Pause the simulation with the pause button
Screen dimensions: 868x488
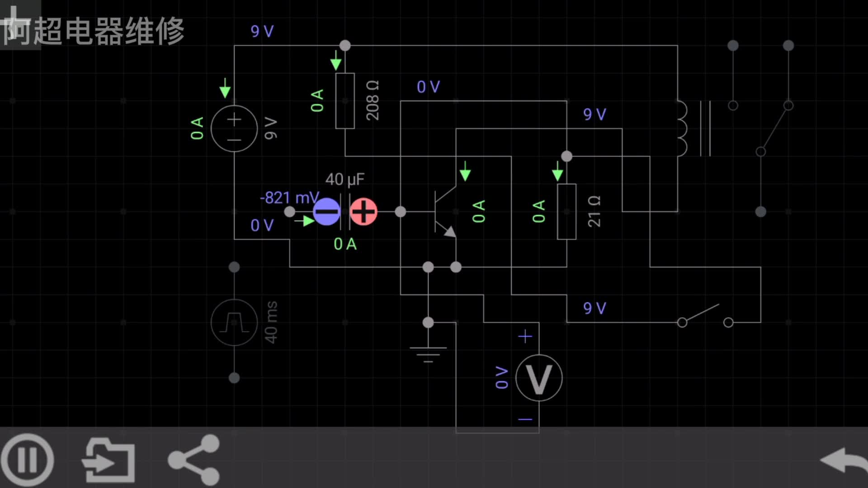click(28, 460)
